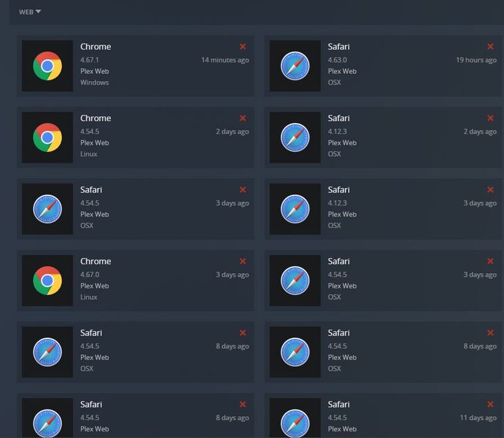Click version 4.54.5 on the Chrome Linux card

[90, 132]
